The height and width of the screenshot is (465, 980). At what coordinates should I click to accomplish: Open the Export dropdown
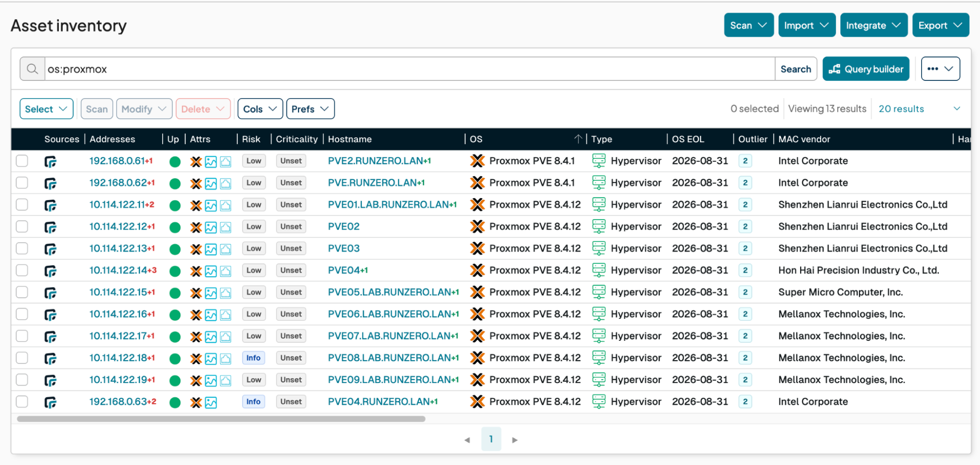point(940,26)
